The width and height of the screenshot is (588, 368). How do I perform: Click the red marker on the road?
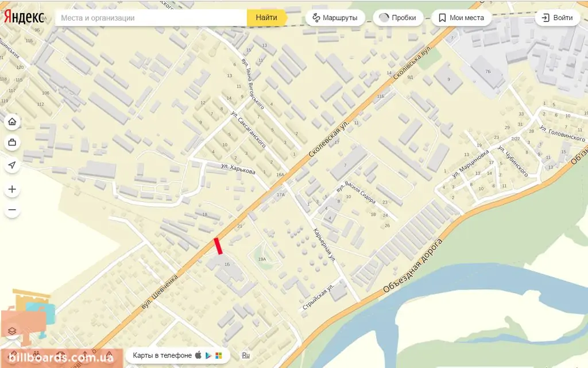coord(218,246)
